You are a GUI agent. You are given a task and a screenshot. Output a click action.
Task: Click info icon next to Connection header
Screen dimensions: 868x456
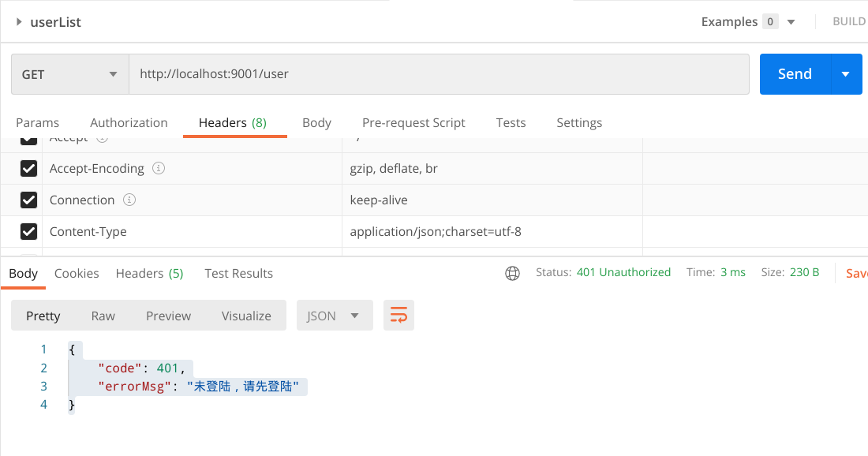(x=129, y=200)
